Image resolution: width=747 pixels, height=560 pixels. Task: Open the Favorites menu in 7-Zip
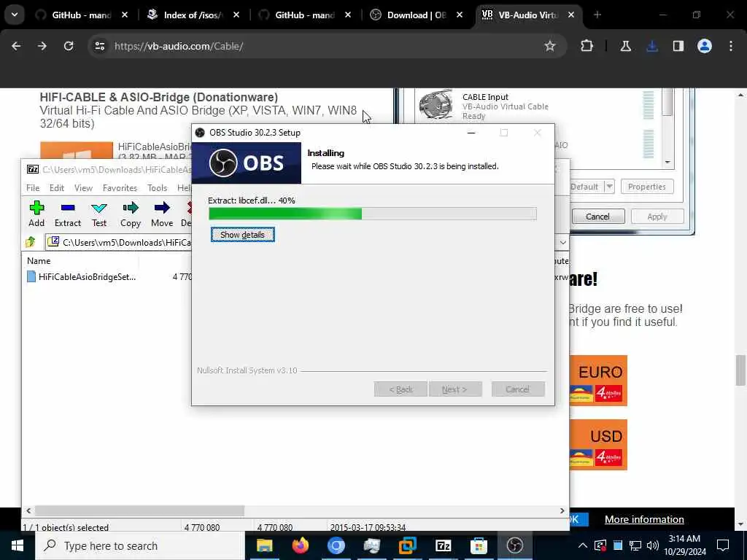pyautogui.click(x=120, y=187)
